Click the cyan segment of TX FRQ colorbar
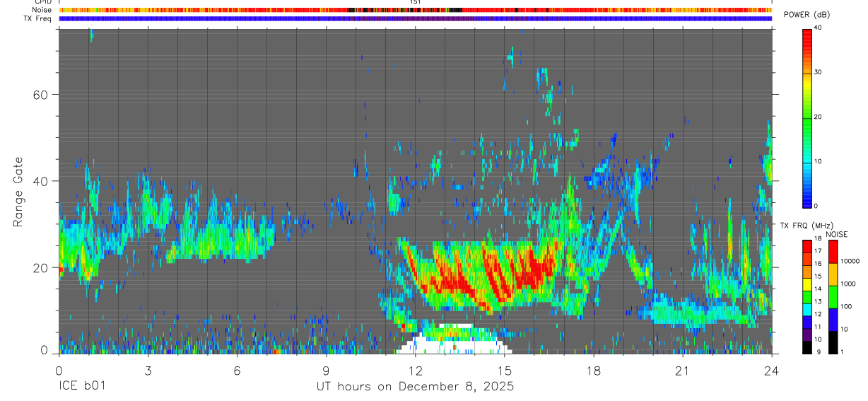 point(807,309)
